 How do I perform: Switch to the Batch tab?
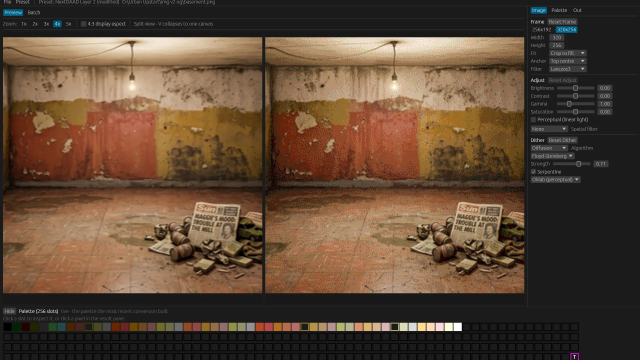pos(34,13)
